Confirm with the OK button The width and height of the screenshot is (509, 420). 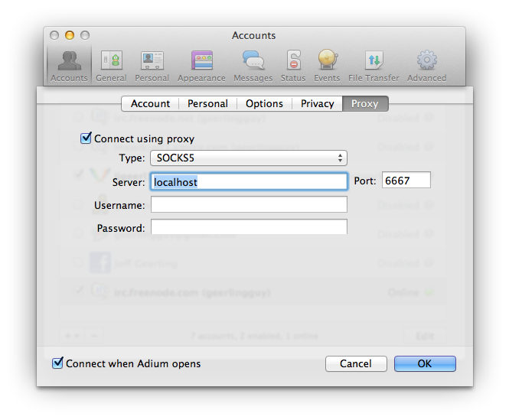(425, 363)
